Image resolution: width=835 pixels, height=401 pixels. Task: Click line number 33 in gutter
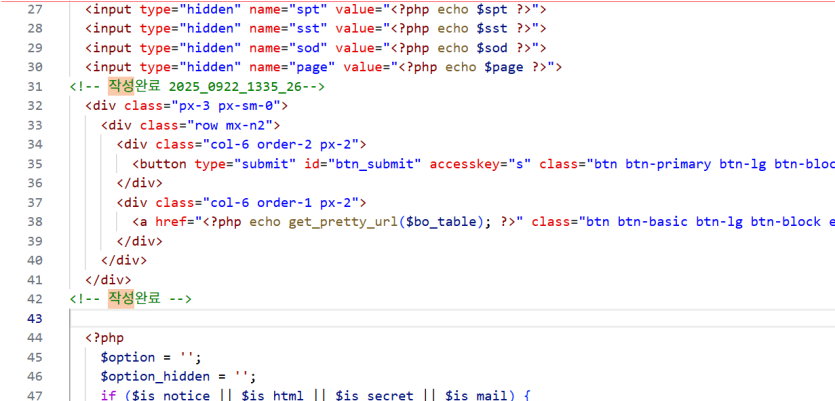pyautogui.click(x=35, y=126)
